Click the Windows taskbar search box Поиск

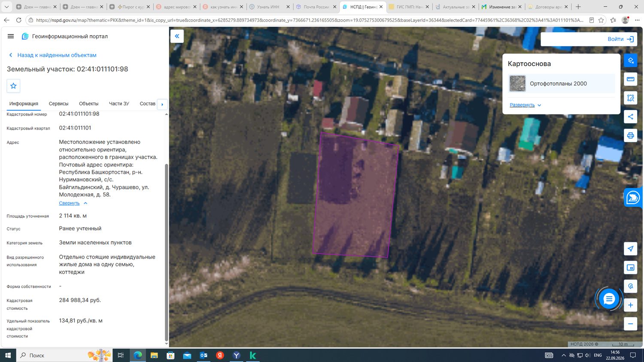(x=64, y=355)
